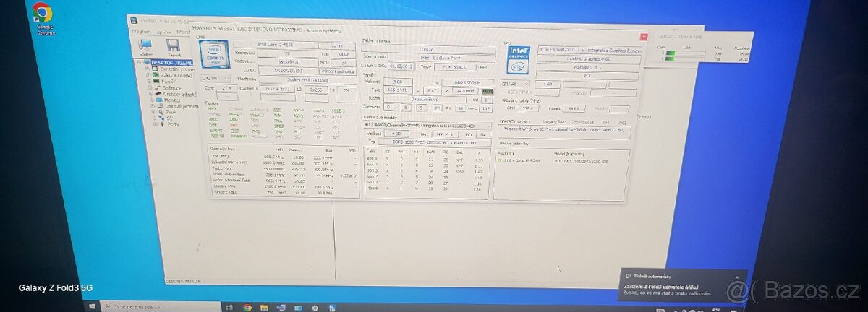Open the Monitor menu in HWiNFO
This screenshot has width=868, height=312.
click(x=183, y=32)
